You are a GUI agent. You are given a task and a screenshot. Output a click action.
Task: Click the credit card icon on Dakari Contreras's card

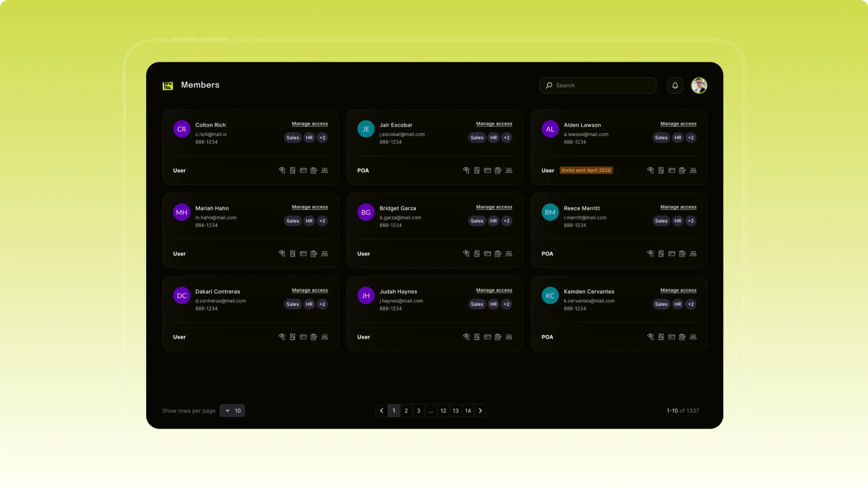click(303, 337)
